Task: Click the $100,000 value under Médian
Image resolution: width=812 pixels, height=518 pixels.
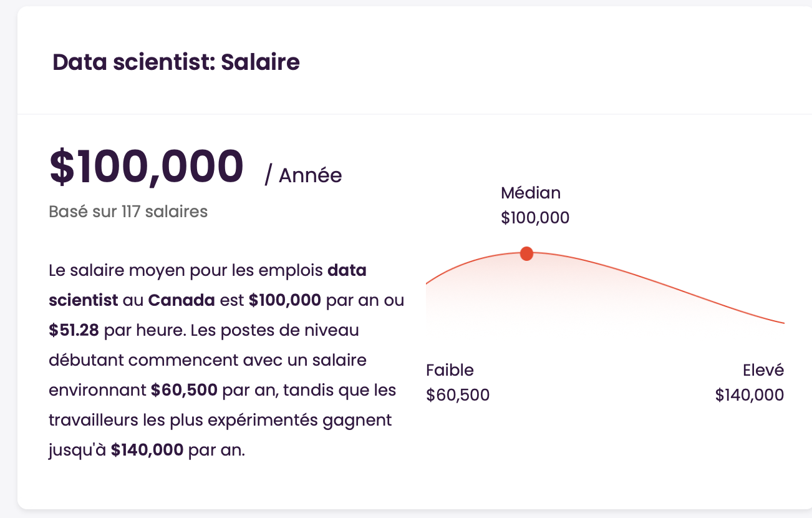Action: point(535,218)
